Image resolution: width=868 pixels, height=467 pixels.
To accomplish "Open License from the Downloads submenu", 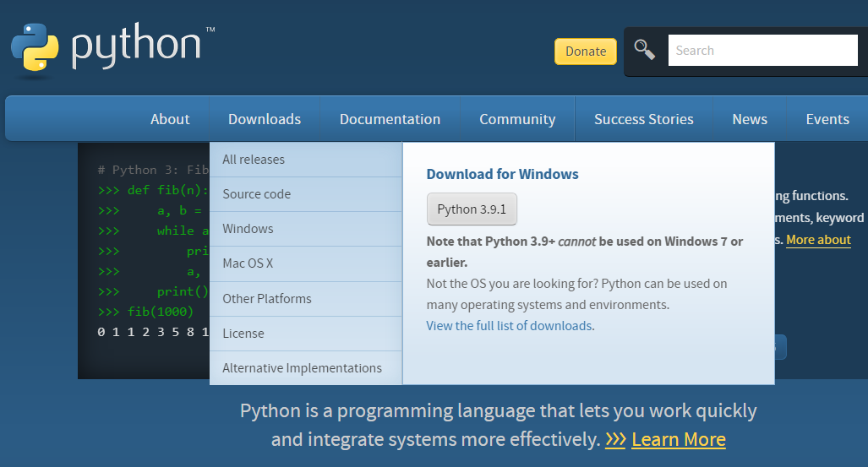I will 306,334.
